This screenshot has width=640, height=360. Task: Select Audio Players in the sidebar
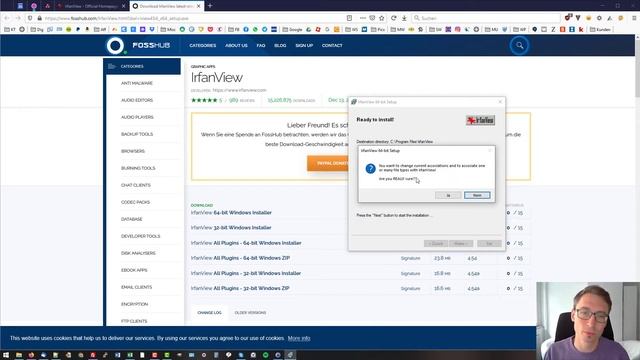coord(137,117)
